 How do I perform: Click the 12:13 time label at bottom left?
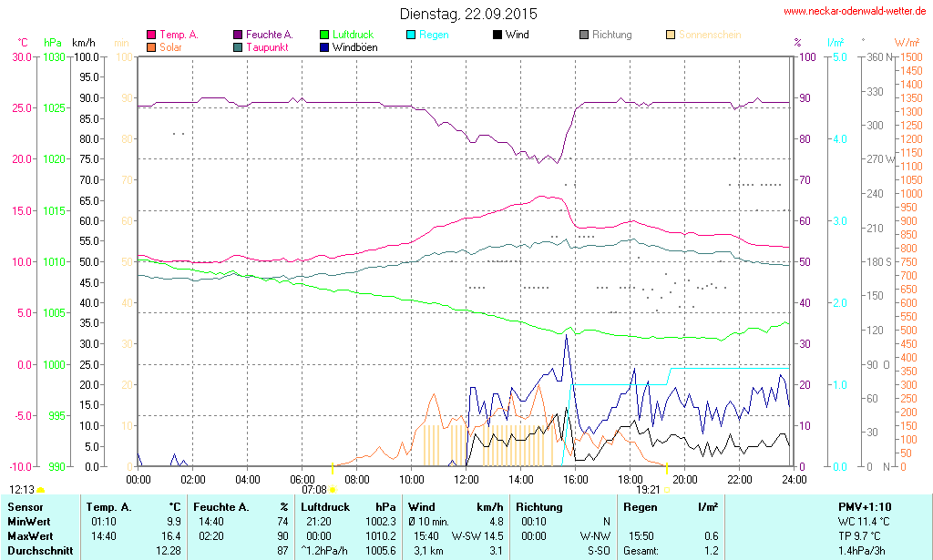point(21,490)
